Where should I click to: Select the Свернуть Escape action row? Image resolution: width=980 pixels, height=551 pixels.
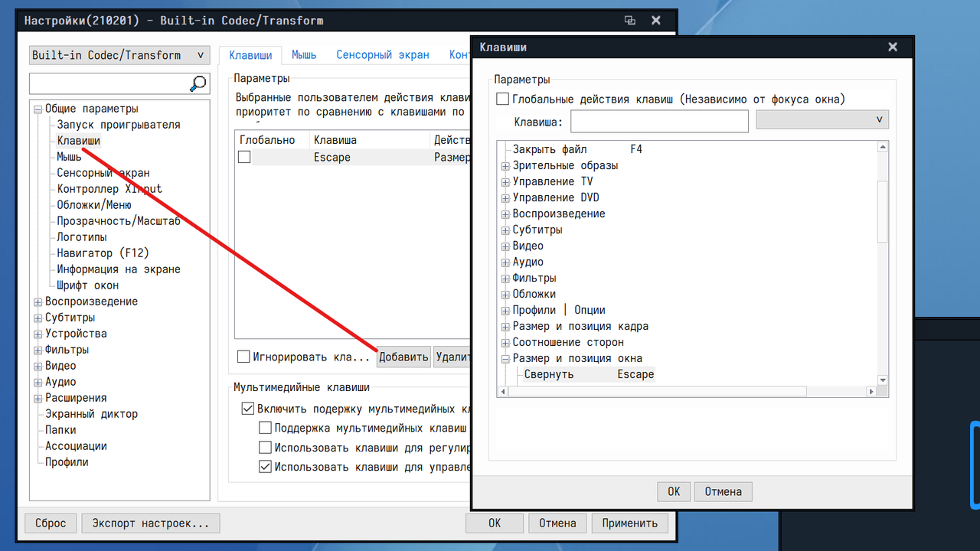tap(590, 375)
